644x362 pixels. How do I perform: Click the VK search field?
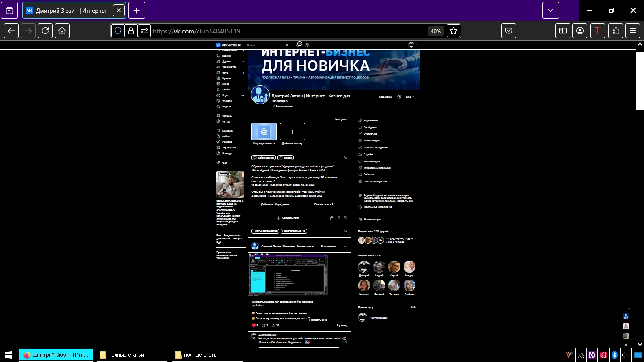267,45
